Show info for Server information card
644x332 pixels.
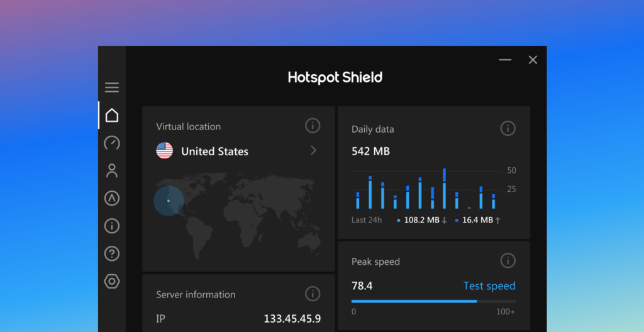[x=313, y=294]
